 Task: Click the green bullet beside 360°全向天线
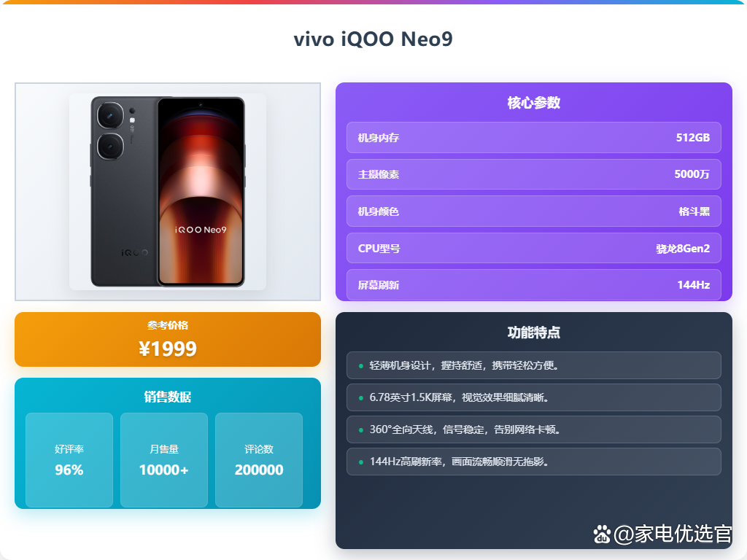click(360, 430)
